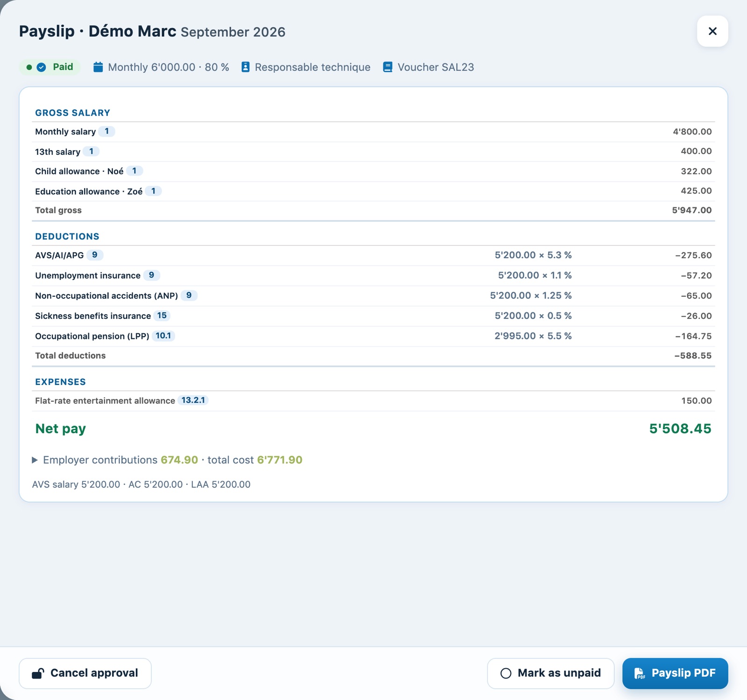Click the PDF file icon on Payslip PDF

tap(639, 673)
